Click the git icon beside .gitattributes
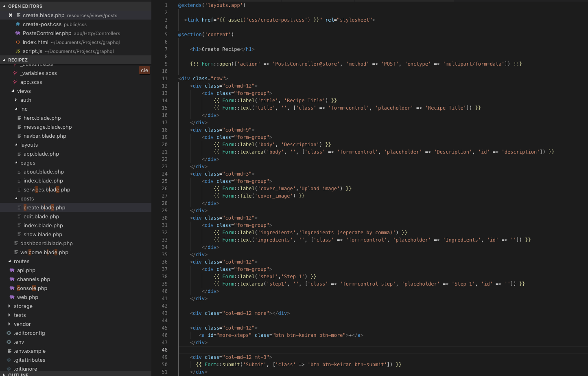588x376 pixels. [x=9, y=360]
